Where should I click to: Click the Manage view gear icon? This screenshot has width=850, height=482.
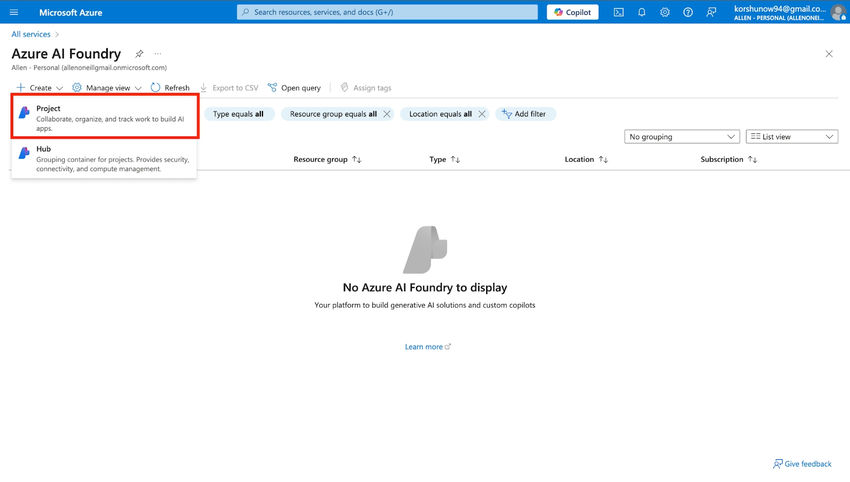click(x=77, y=87)
